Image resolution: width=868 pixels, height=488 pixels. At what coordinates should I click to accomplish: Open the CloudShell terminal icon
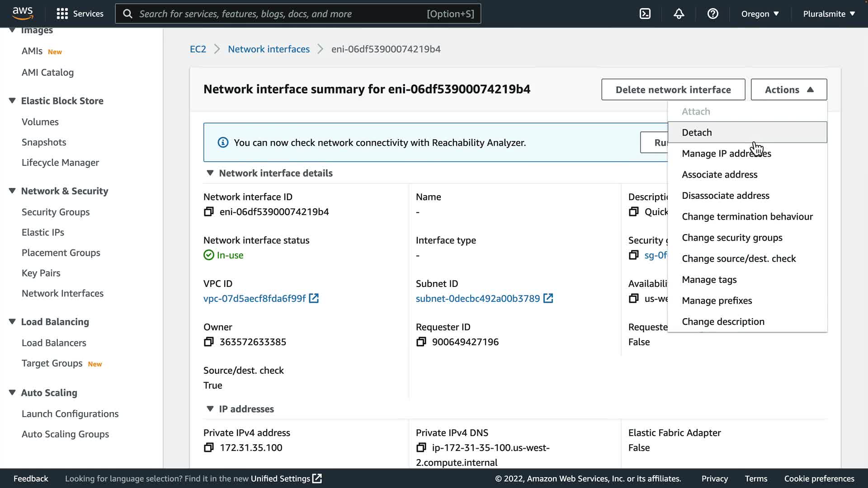[x=645, y=14]
